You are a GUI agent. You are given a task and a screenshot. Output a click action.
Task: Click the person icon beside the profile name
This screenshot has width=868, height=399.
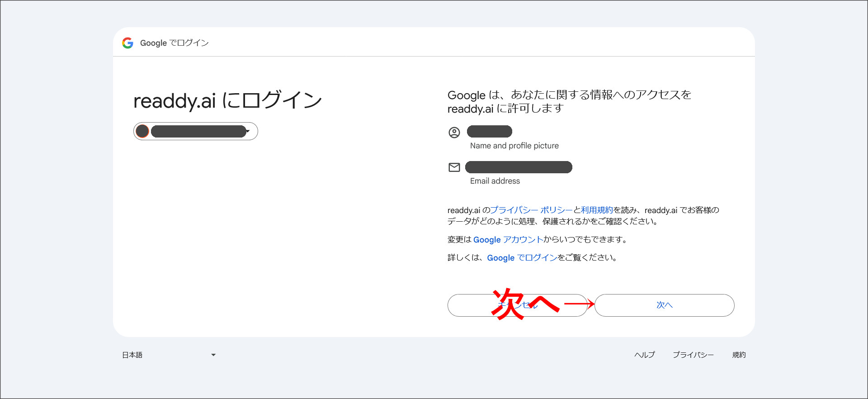click(454, 132)
